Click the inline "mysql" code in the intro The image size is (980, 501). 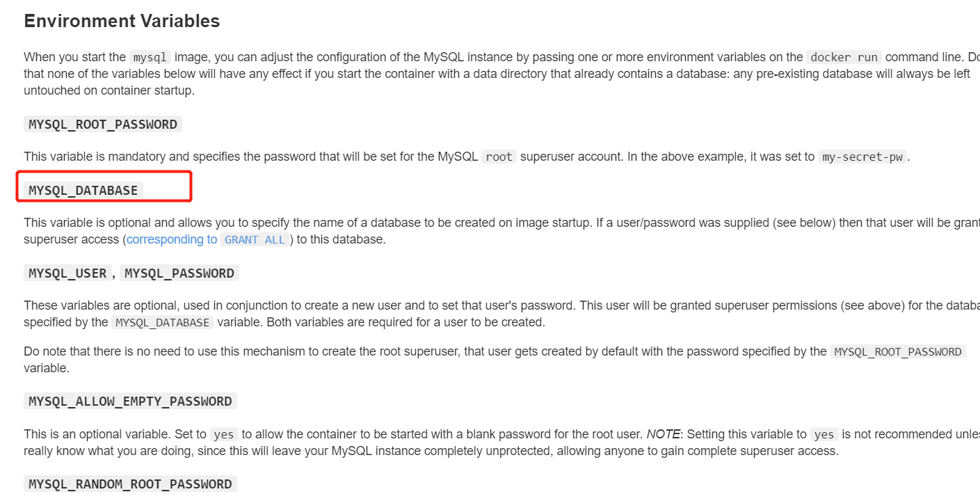click(x=150, y=58)
